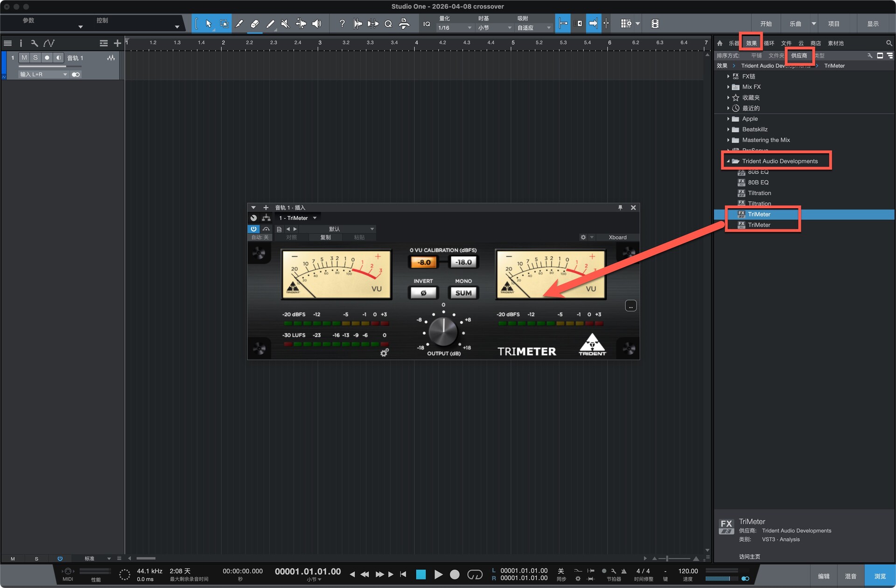Expand the Apple vendor folder

728,119
